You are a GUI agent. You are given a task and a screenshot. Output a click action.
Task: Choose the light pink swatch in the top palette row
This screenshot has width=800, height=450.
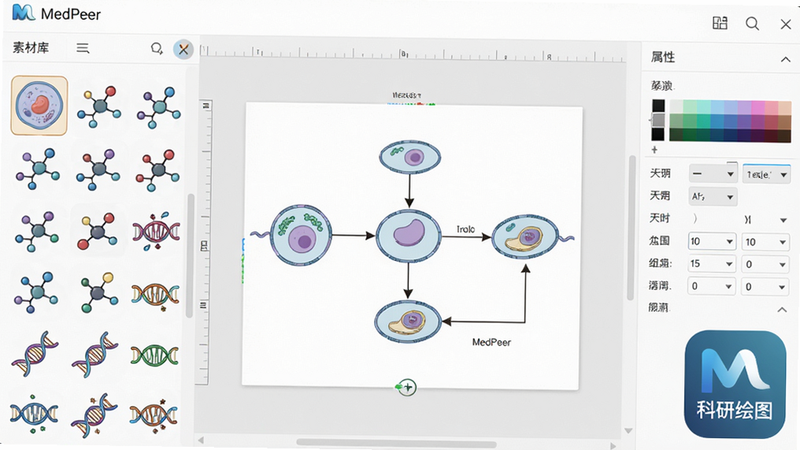[x=771, y=106]
